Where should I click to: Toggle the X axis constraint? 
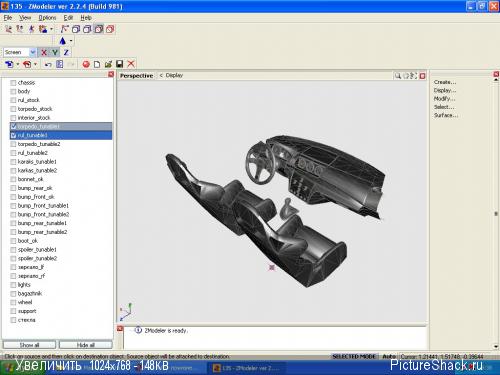tap(44, 52)
